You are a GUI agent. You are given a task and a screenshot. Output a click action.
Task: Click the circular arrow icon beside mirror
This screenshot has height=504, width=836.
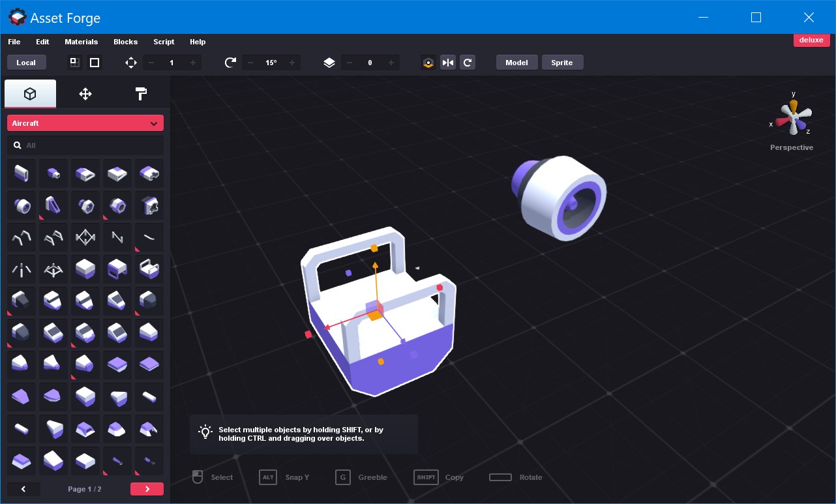(x=467, y=63)
